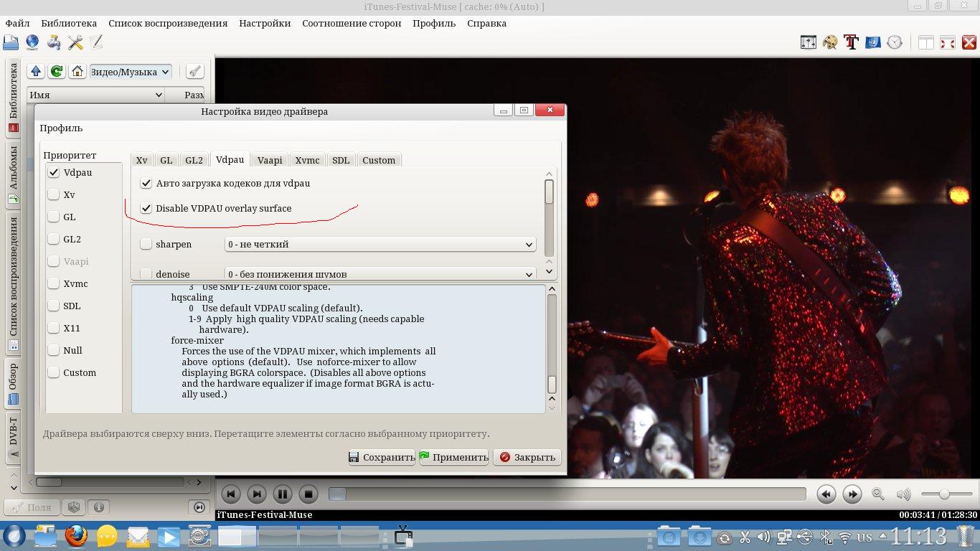Adjust the volume slider handle
This screenshot has height=551, width=980.
point(944,494)
